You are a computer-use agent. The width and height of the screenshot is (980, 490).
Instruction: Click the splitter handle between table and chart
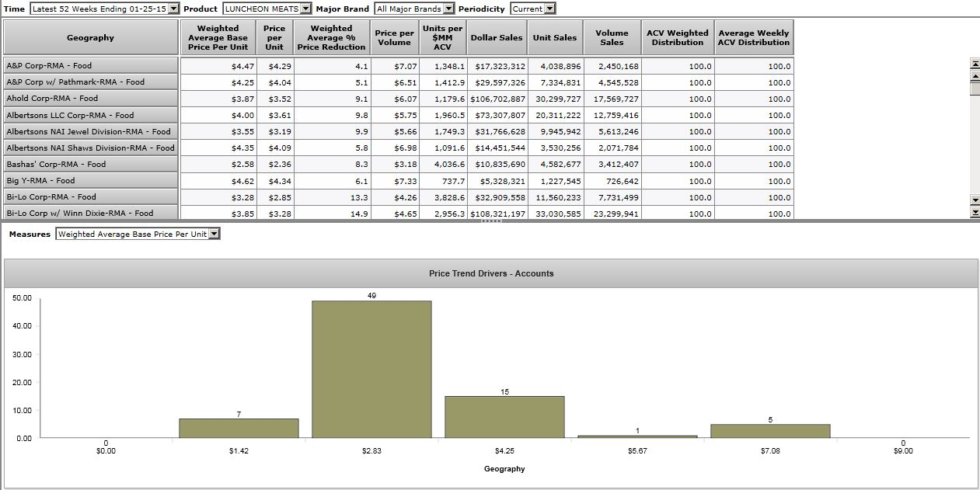tap(490, 221)
